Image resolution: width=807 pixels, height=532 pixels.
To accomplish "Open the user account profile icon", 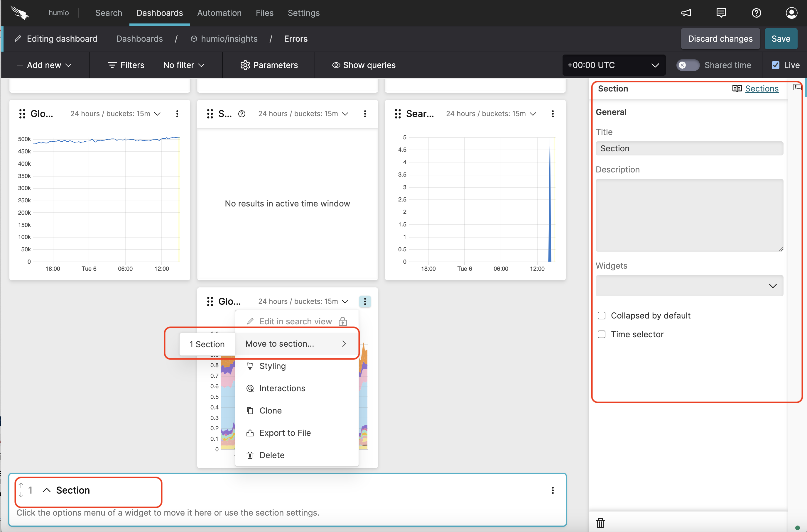I will [x=791, y=13].
